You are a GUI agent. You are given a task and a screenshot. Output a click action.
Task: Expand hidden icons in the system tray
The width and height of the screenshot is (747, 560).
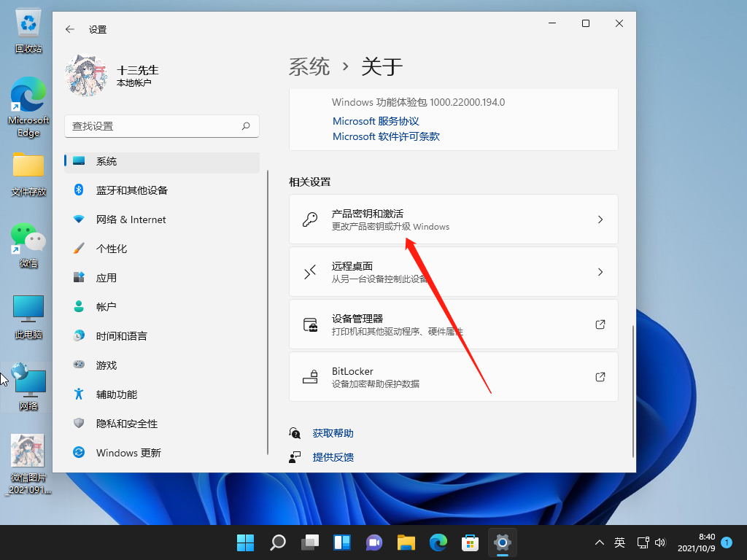click(599, 542)
